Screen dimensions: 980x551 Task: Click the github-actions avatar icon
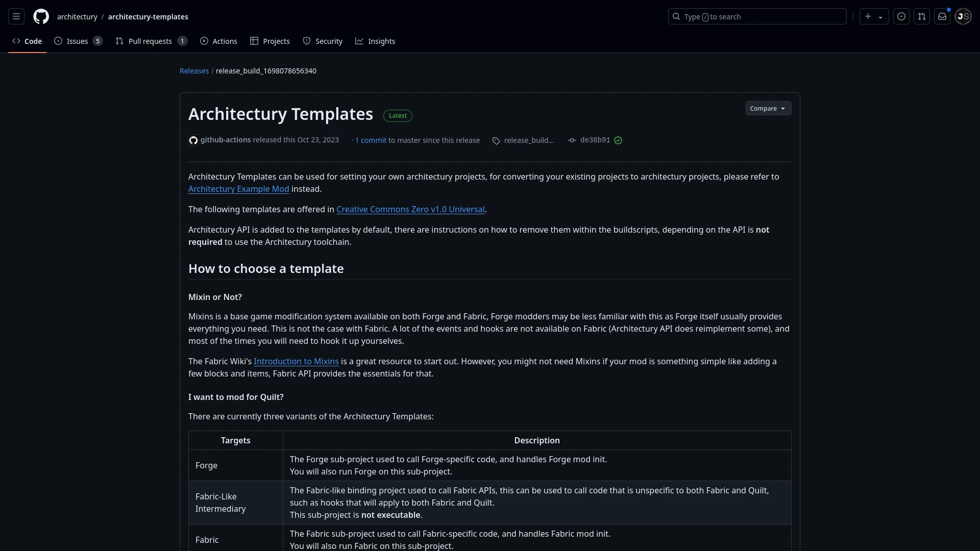(193, 140)
